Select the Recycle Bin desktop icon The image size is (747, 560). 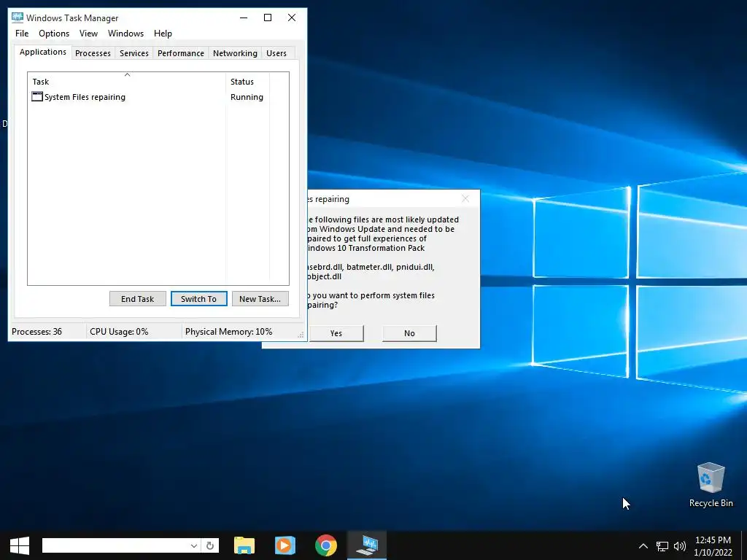tap(711, 485)
